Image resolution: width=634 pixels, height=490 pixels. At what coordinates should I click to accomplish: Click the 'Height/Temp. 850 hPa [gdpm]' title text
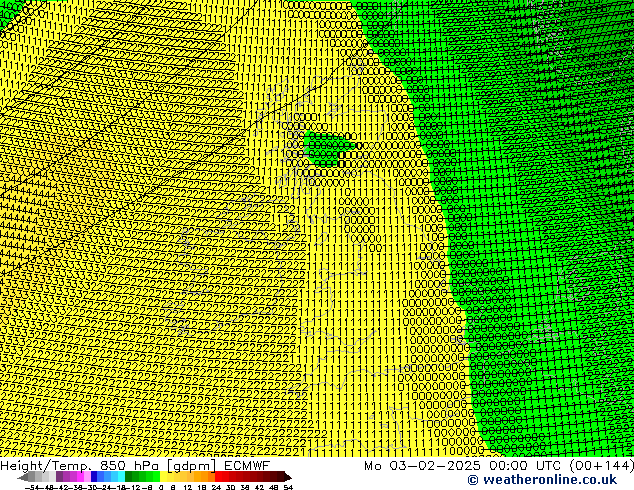(108, 466)
